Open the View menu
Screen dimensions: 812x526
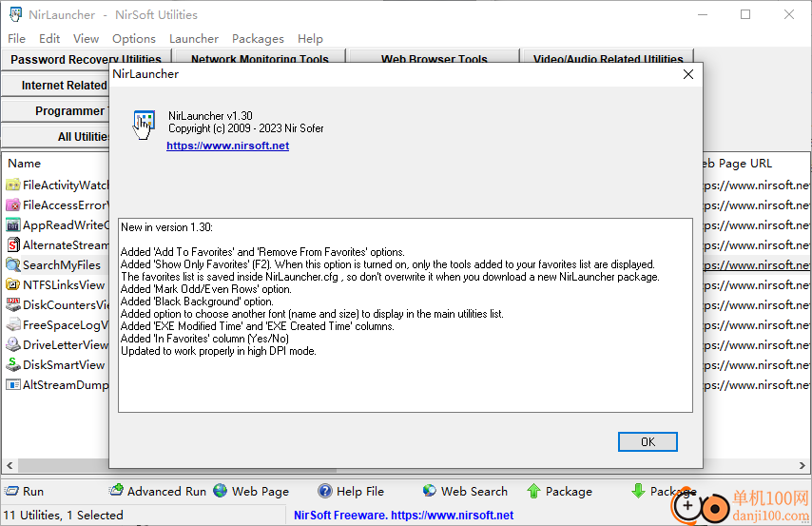86,39
